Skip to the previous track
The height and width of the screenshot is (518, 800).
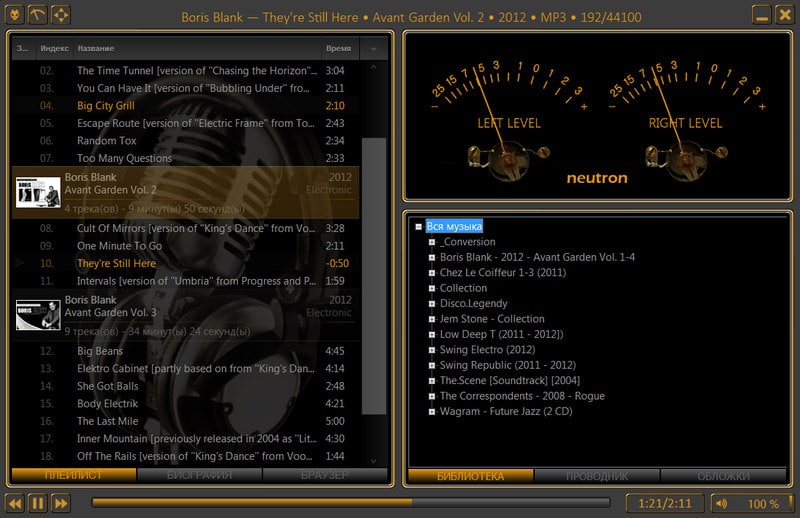click(15, 504)
